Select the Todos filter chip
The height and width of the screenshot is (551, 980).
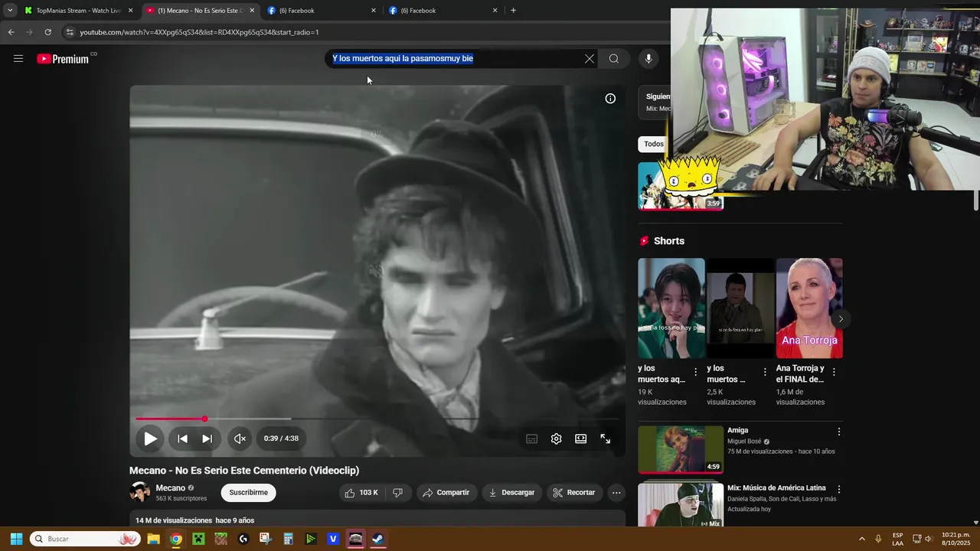653,144
